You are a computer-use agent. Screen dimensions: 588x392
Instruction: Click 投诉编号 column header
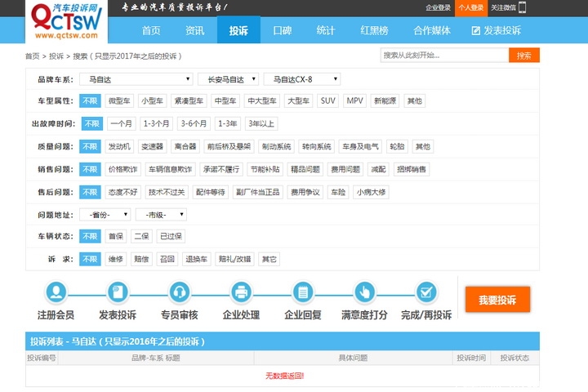(42, 359)
